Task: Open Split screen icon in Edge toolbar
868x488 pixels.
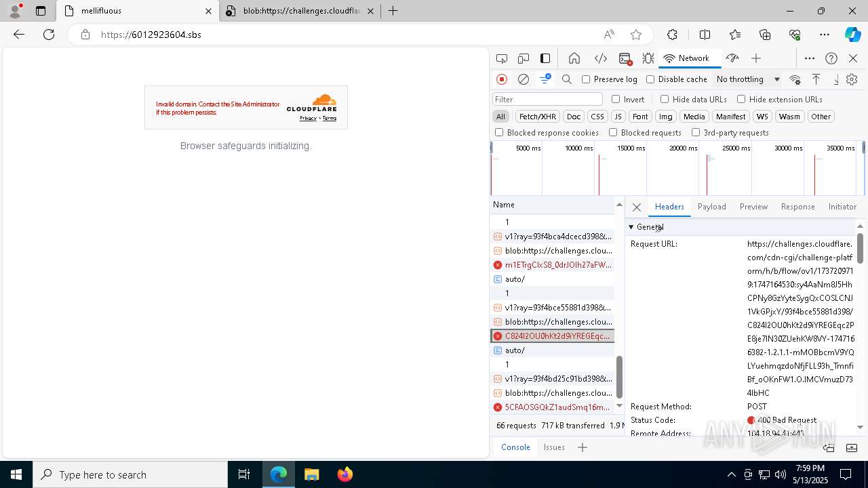Action: click(705, 35)
